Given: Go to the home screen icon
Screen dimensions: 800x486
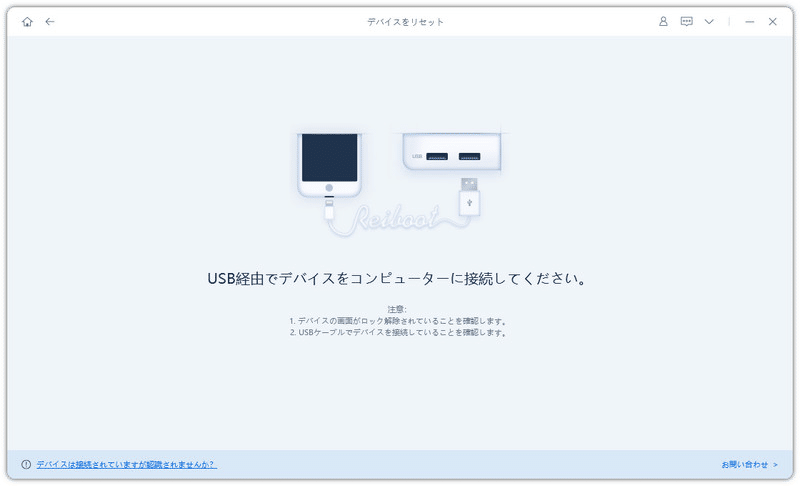Looking at the screenshot, I should 28,21.
